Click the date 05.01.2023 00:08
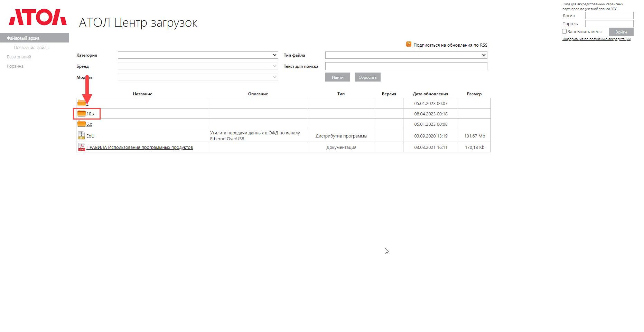Screen dimensions: 644x332 coord(431,124)
